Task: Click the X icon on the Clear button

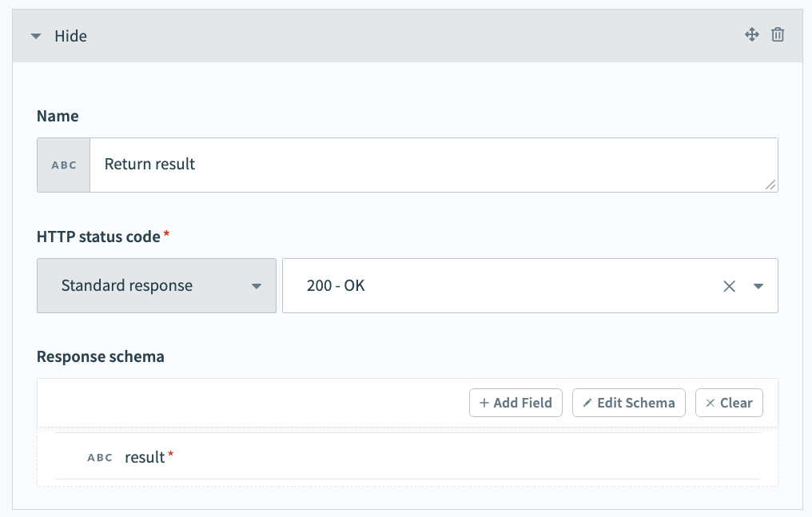Action: click(x=710, y=403)
